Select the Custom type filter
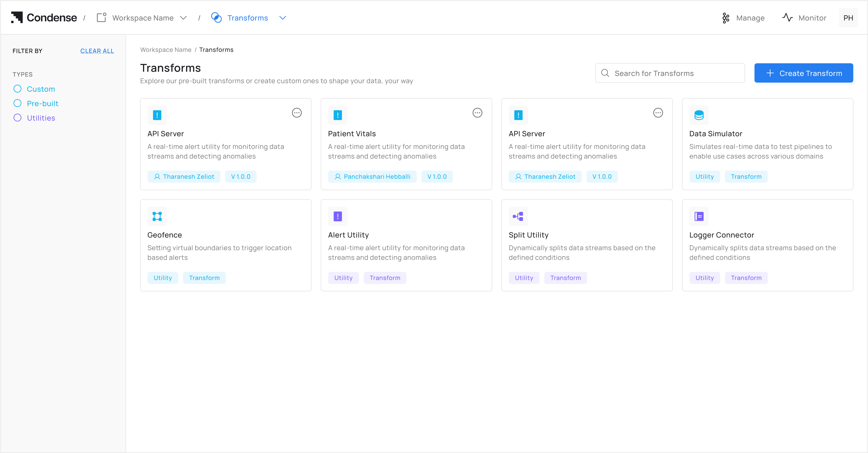This screenshot has height=453, width=868. pyautogui.click(x=17, y=89)
